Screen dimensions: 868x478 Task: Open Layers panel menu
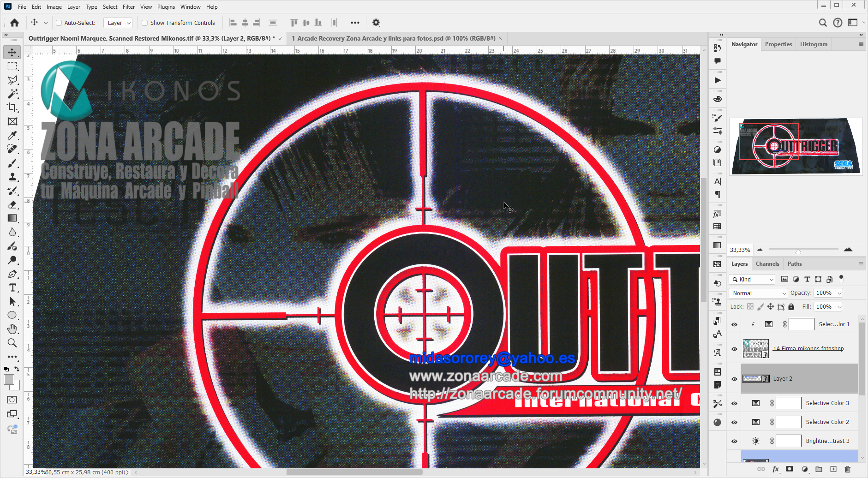(x=861, y=264)
